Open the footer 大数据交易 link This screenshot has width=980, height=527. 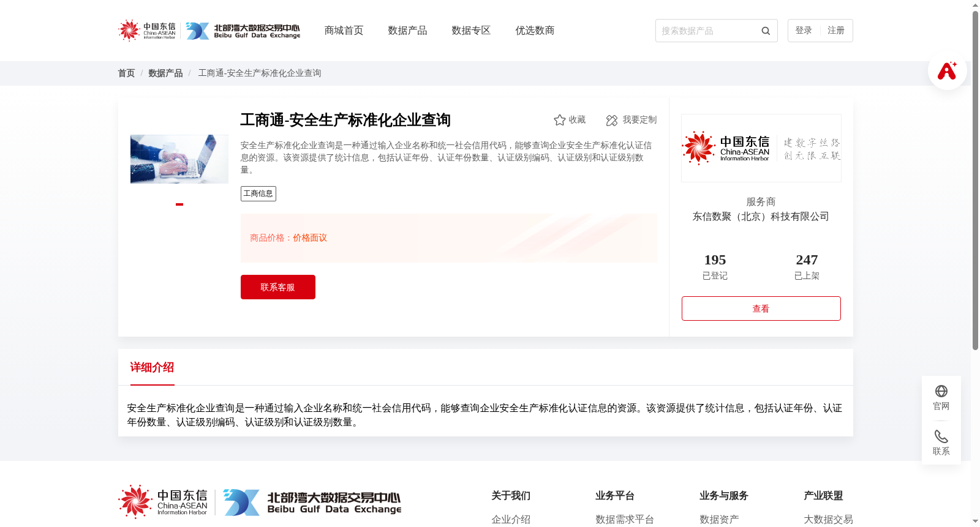coord(828,520)
